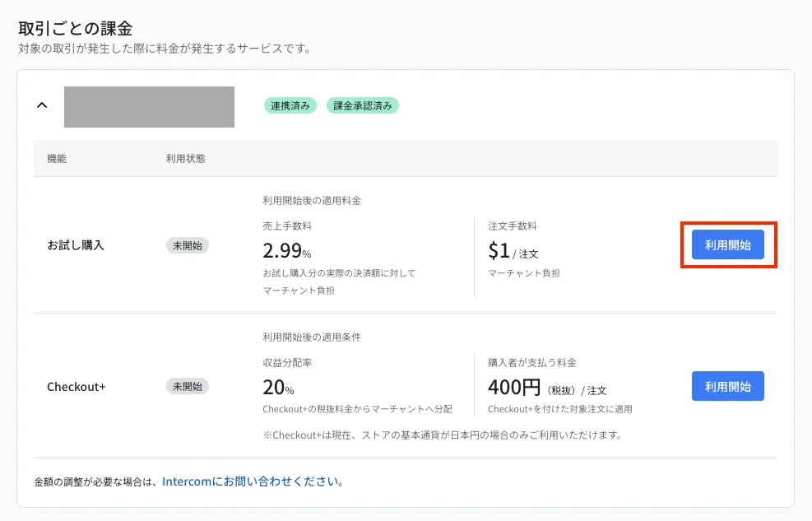Click the 利用開始後の適用条件 label

(312, 337)
